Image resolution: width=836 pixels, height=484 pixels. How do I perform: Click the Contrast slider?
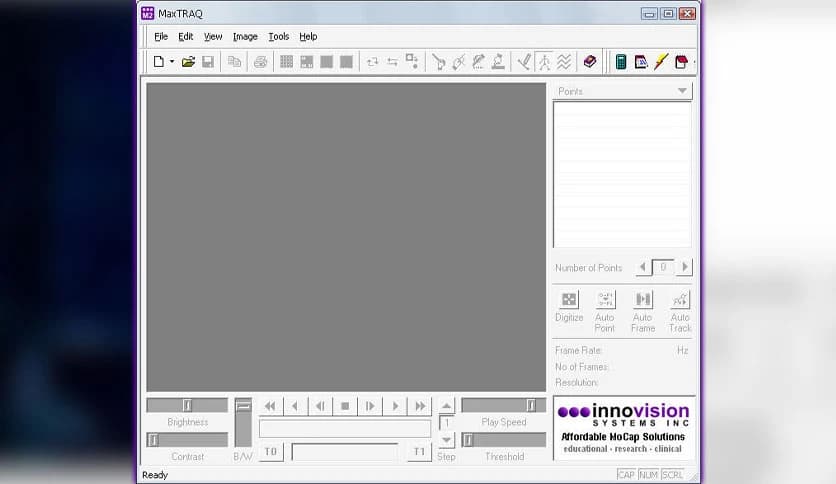[x=187, y=440]
